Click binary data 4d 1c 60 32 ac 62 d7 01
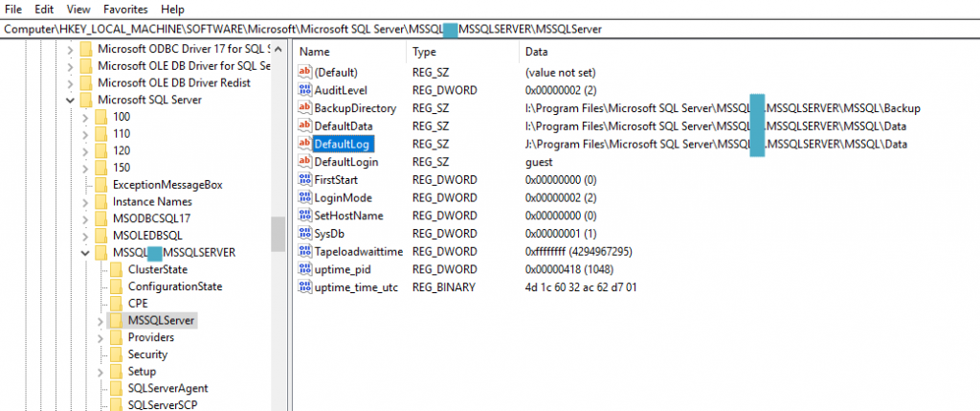The image size is (980, 411). (581, 287)
